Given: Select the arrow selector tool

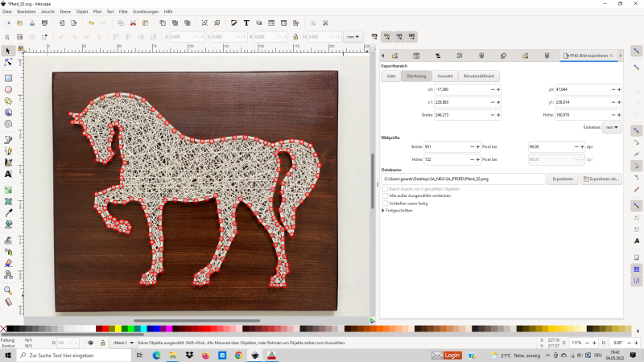Looking at the screenshot, I should pos(8,51).
